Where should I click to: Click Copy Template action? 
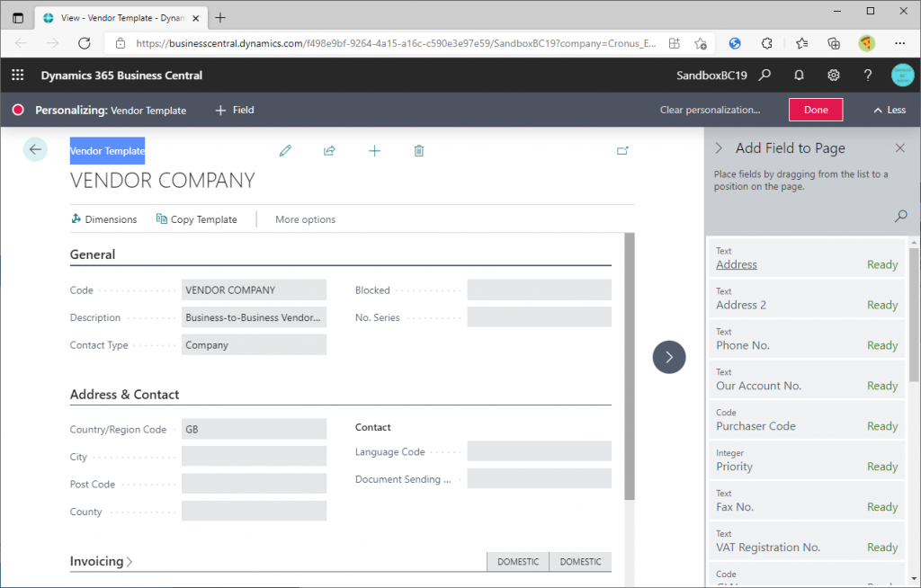pos(197,219)
